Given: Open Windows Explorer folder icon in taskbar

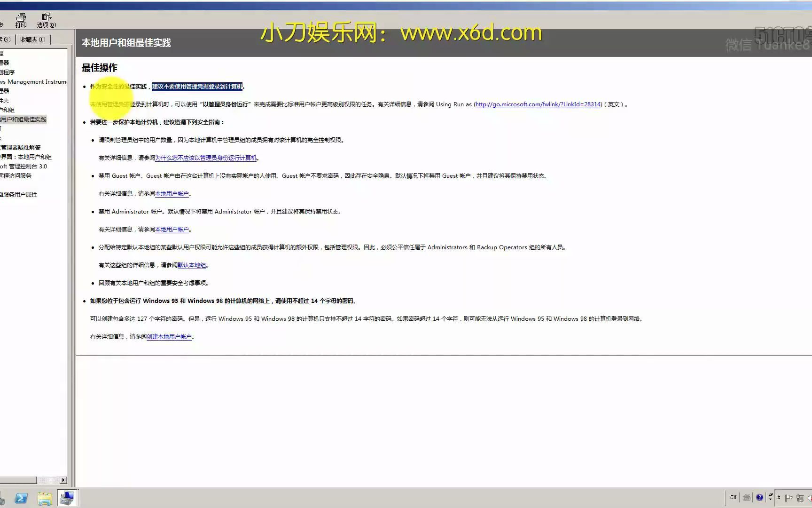Looking at the screenshot, I should click(45, 498).
